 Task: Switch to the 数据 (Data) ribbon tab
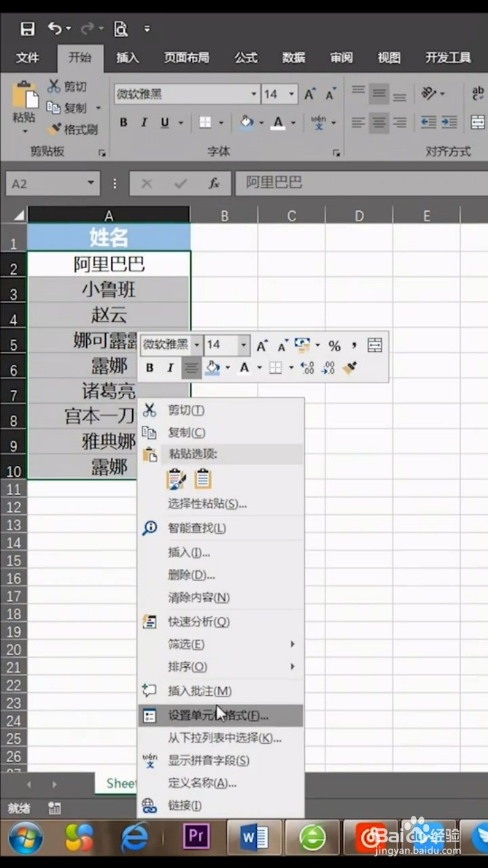293,58
